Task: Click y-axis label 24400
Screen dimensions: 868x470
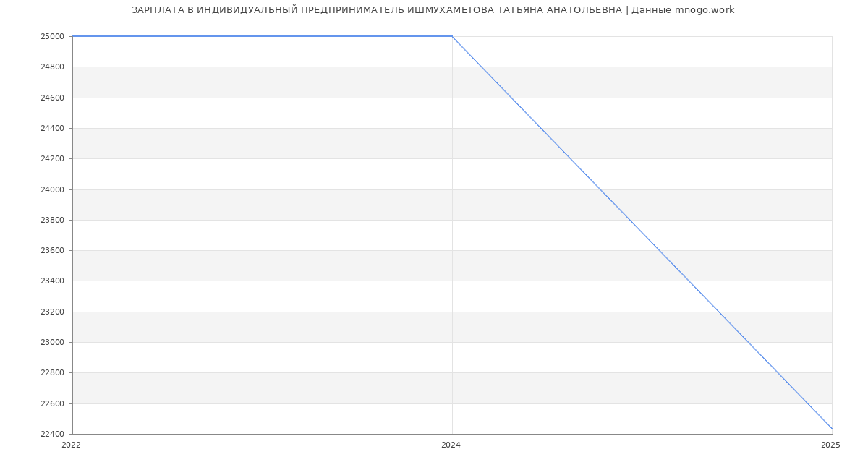Action: [x=53, y=129]
